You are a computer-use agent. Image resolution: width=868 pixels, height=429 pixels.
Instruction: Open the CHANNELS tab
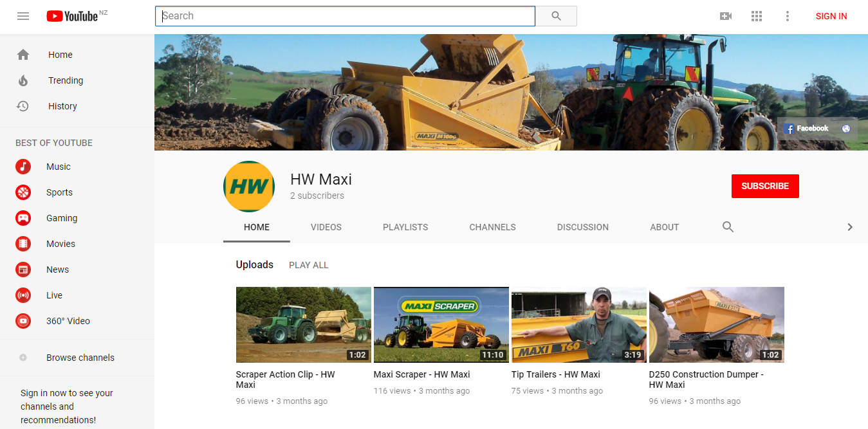493,227
